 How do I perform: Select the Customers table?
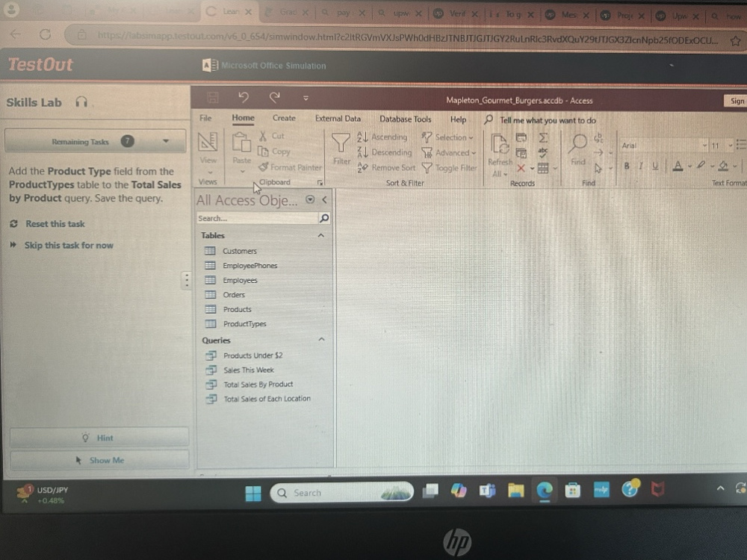pyautogui.click(x=240, y=251)
